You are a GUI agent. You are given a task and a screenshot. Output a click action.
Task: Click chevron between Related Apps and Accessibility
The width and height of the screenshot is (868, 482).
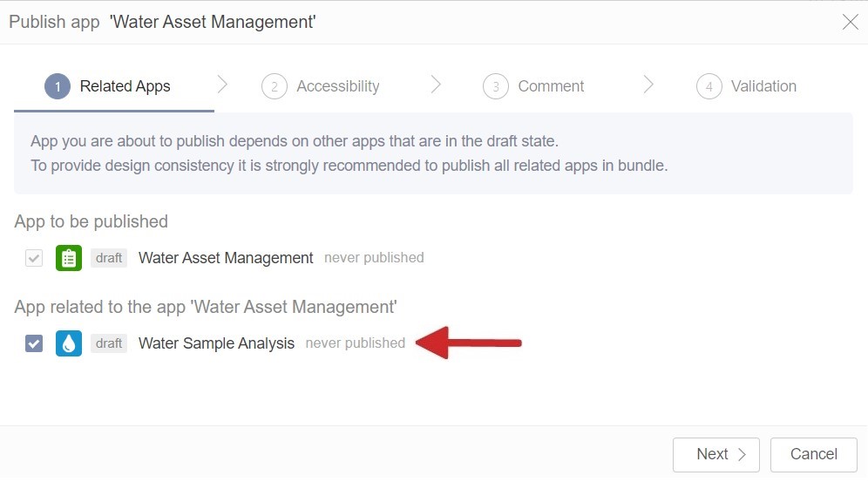point(222,85)
